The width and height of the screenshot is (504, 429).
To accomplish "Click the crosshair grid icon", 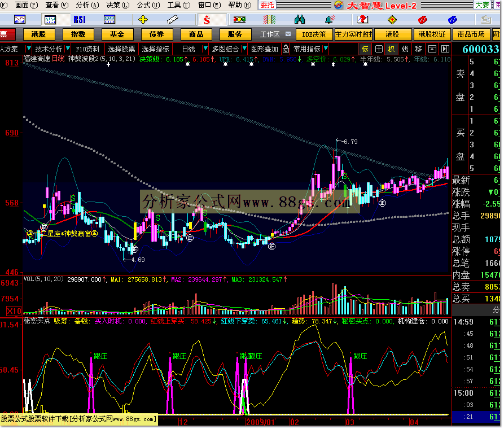I will [x=379, y=49].
